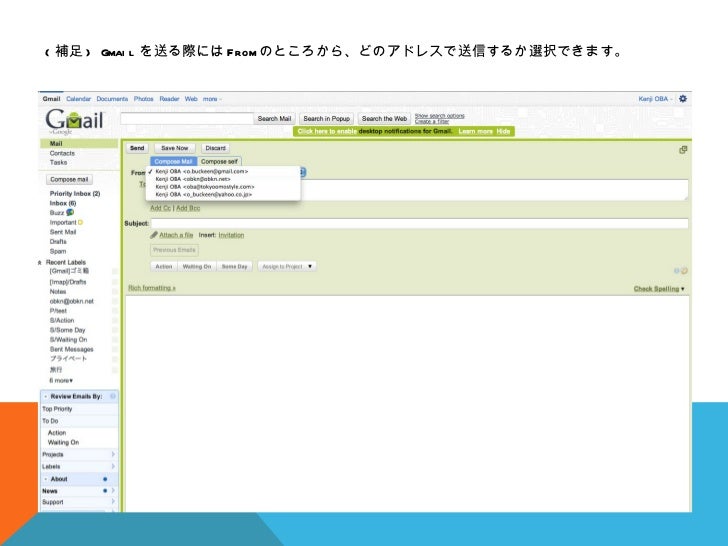The height and width of the screenshot is (546, 728).
Task: Collapse the Recent Labels section
Action: [x=39, y=263]
